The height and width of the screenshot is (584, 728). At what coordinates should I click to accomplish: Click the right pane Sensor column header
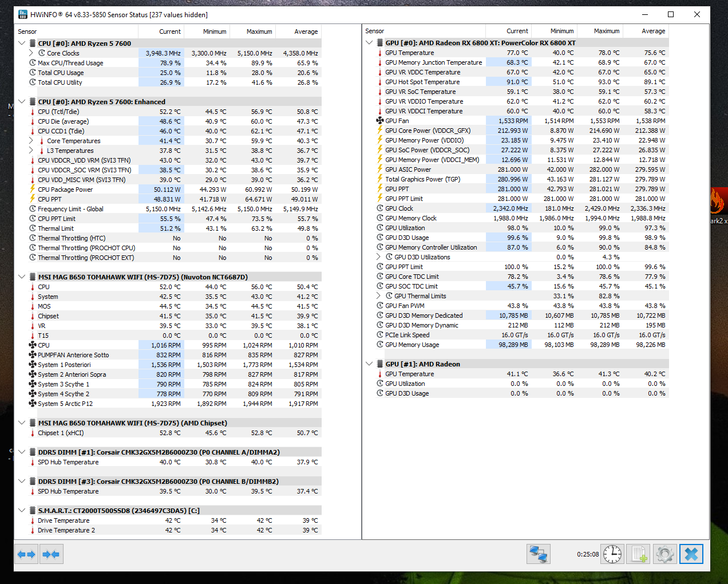[424, 31]
